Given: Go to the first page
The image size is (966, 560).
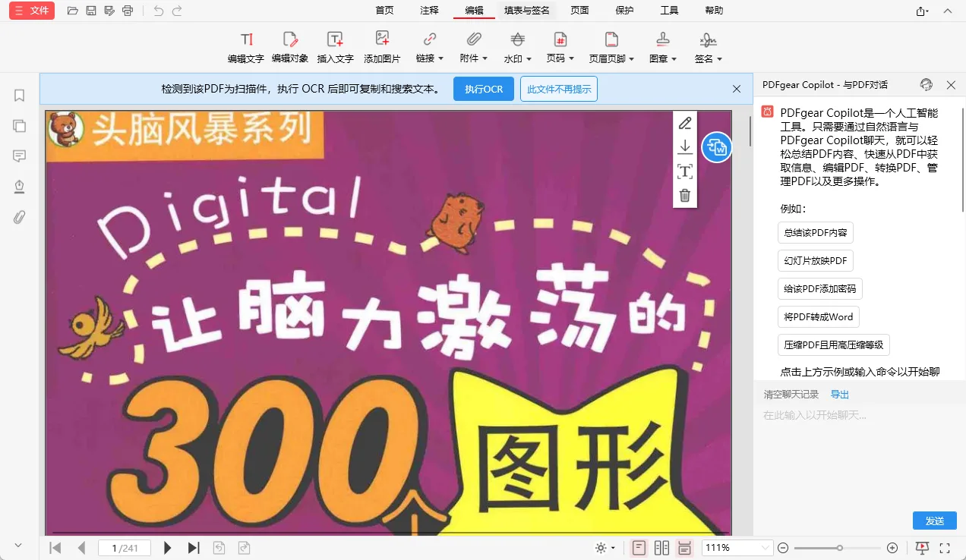Looking at the screenshot, I should [55, 548].
